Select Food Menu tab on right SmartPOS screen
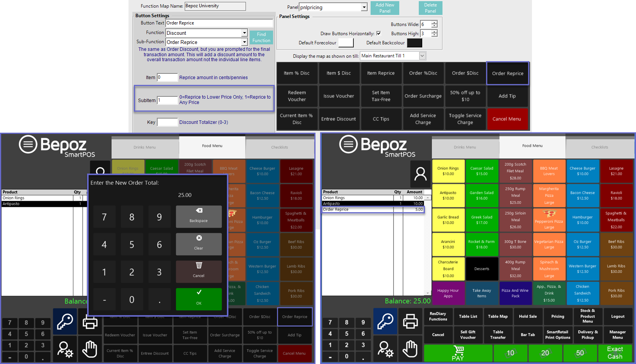This screenshot has width=636, height=364. tap(532, 146)
